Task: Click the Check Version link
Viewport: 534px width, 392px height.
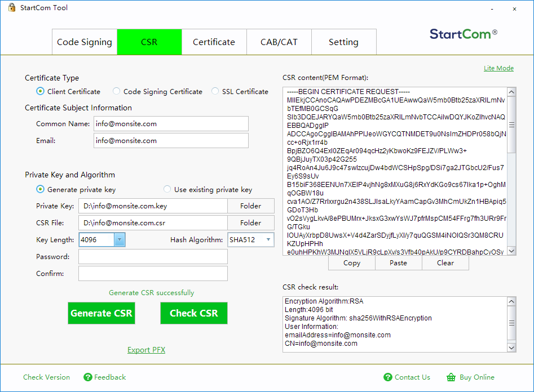Action: [x=46, y=377]
